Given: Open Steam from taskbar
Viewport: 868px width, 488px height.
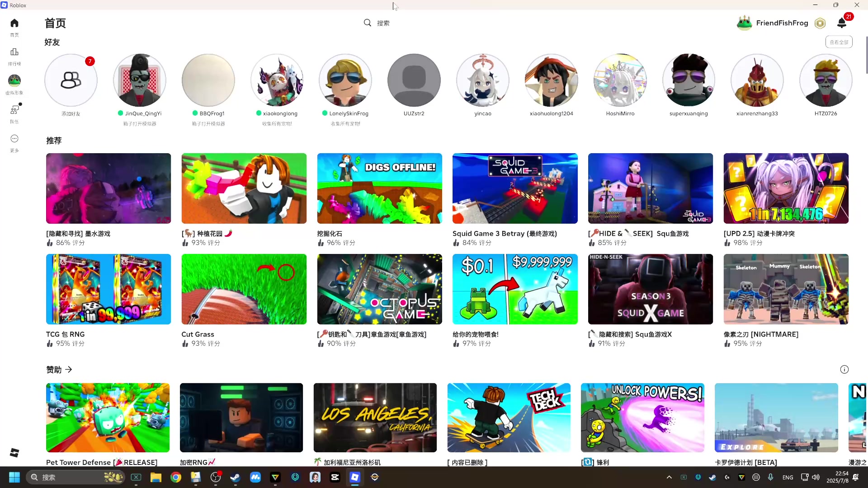Looking at the screenshot, I should 236,477.
